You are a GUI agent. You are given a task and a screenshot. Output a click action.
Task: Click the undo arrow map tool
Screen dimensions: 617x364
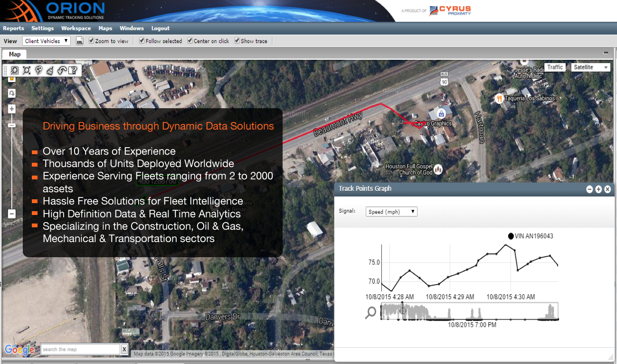point(61,71)
